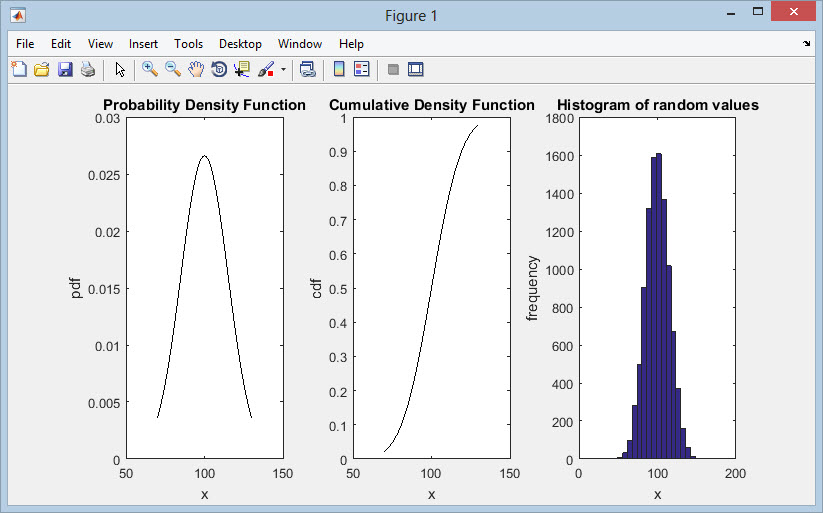The width and height of the screenshot is (823, 513).
Task: Click the 'Probability Density Function' title
Action: (204, 105)
